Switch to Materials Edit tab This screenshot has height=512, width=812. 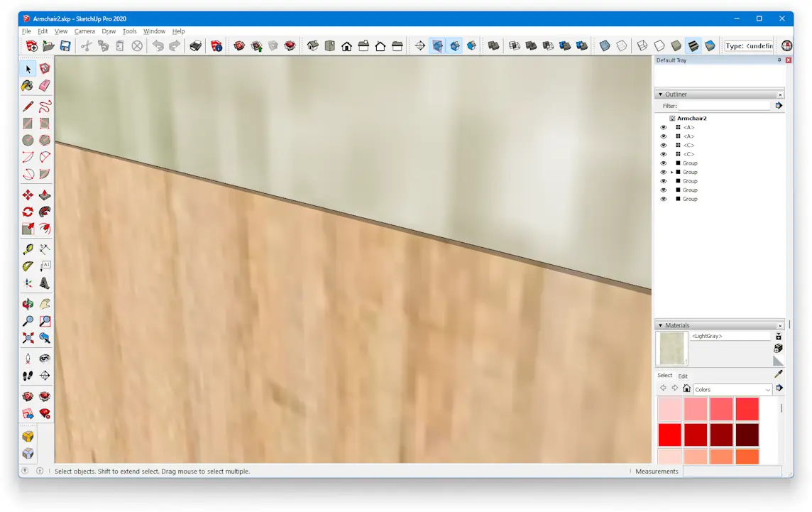(683, 376)
